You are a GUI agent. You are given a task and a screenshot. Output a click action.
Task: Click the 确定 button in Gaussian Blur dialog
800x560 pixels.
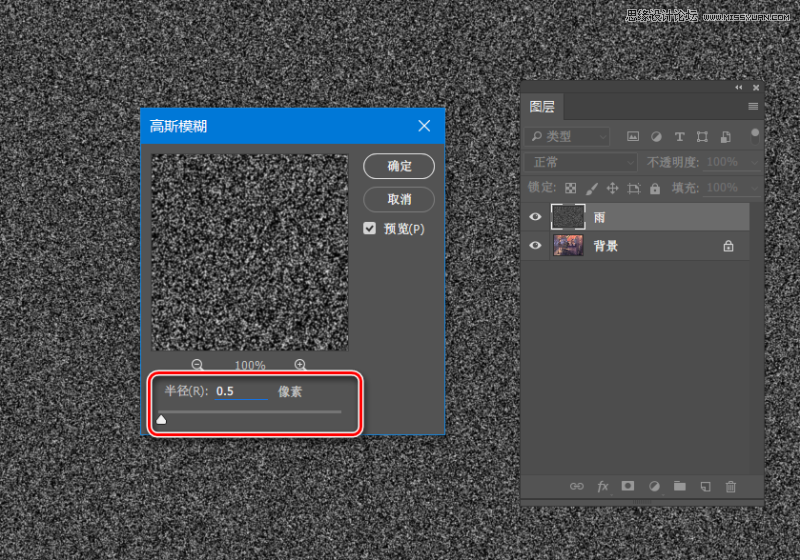398,166
